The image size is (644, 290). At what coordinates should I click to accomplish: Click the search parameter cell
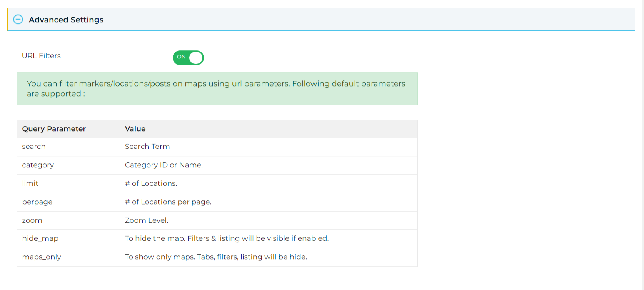click(x=68, y=147)
